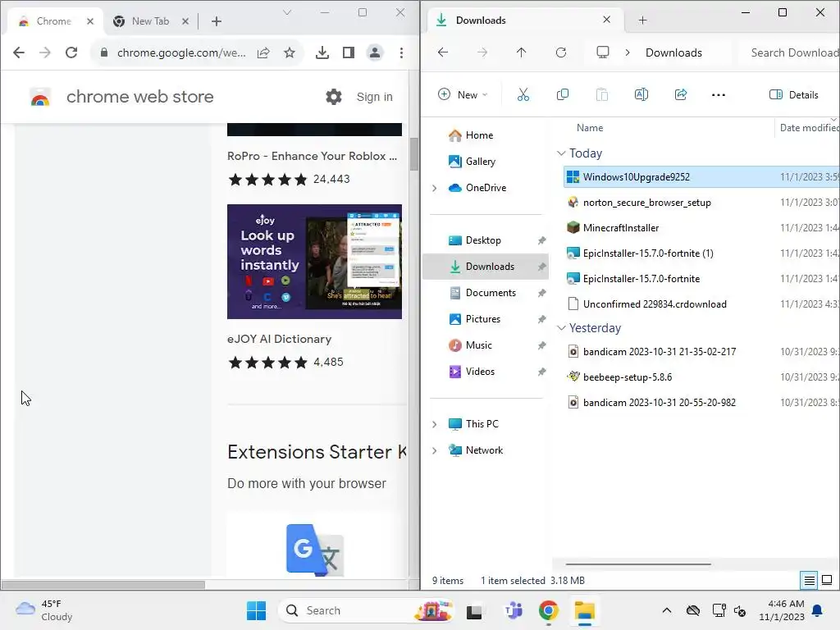Unpin Desktop from Quick access
840x630 pixels.
coord(541,240)
